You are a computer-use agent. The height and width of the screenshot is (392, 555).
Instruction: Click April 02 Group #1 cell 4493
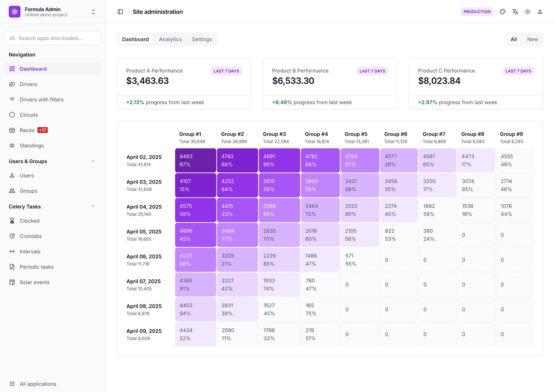[196, 160]
